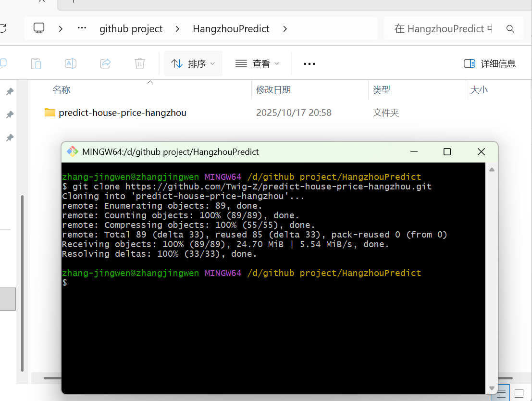
Task: Toggle the 详细信息 details pane
Action: point(490,63)
